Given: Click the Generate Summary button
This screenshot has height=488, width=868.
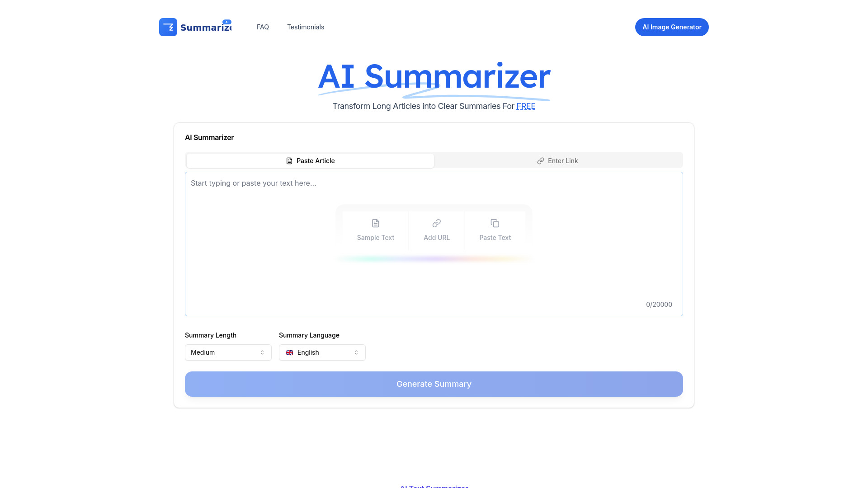Looking at the screenshot, I should pos(434,384).
